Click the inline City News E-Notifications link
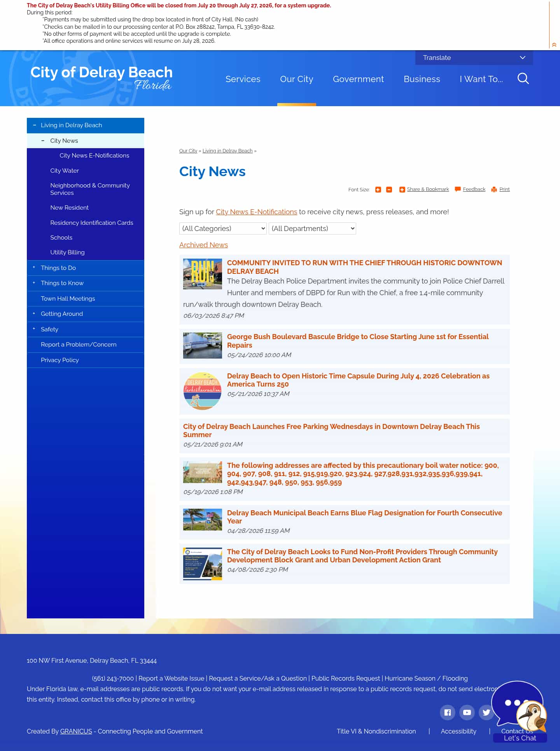The image size is (560, 751). coord(256,212)
